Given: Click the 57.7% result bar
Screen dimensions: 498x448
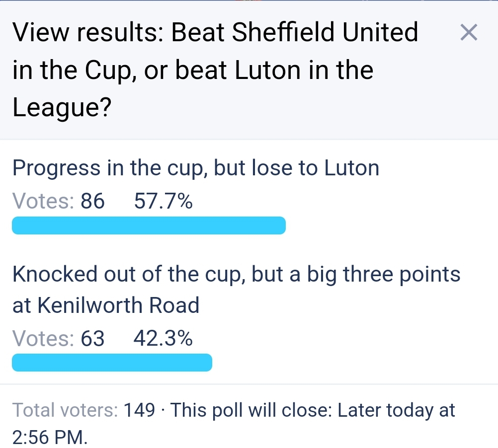Looking at the screenshot, I should coord(149,225).
